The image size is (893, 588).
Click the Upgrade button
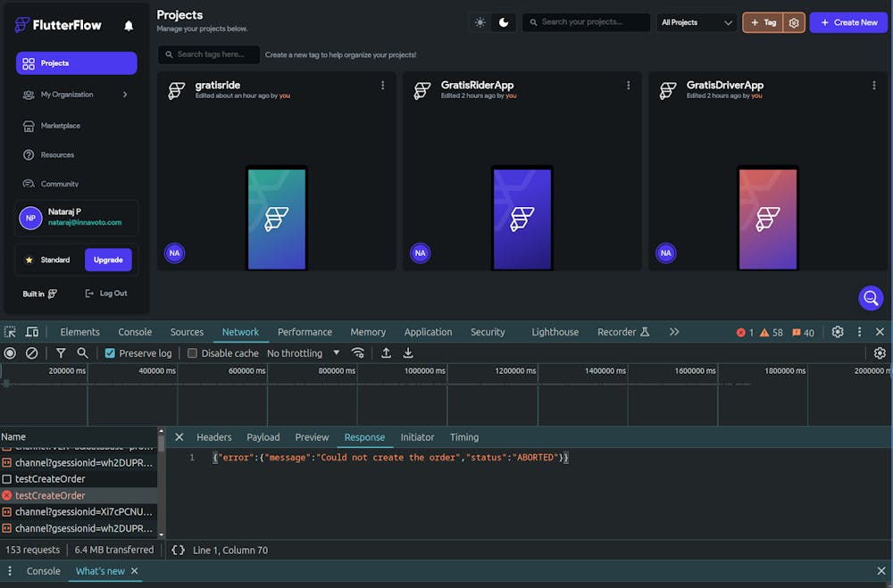[108, 260]
